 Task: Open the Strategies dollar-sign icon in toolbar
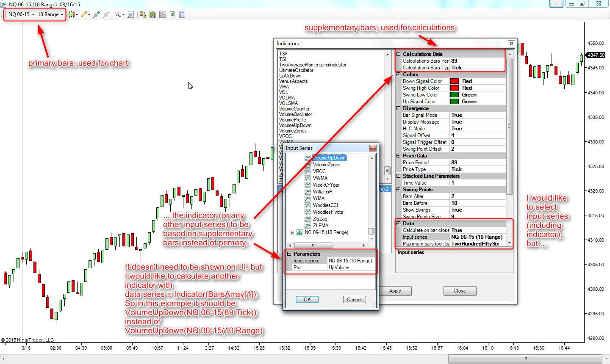[x=172, y=14]
